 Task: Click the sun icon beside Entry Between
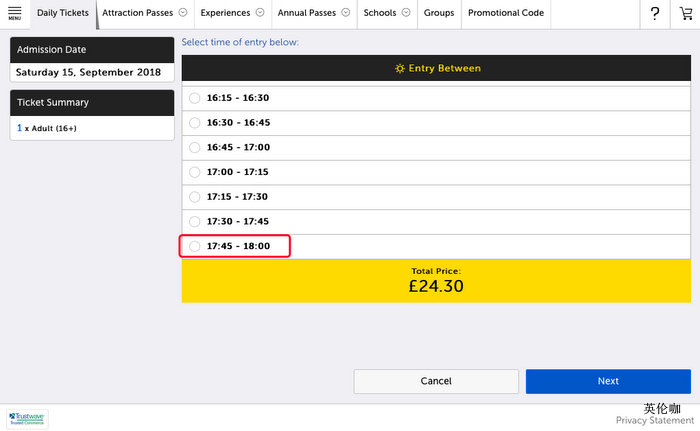(x=400, y=68)
